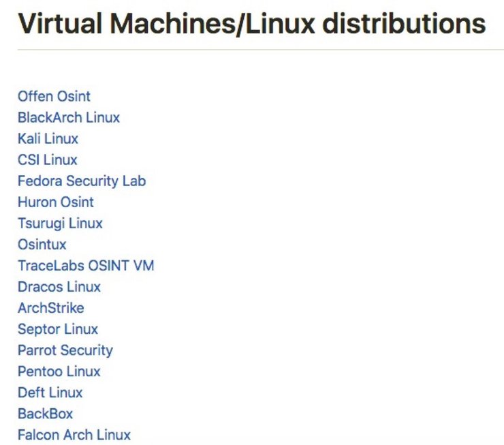
Task: Visit the Parrot Security link
Action: (x=65, y=351)
